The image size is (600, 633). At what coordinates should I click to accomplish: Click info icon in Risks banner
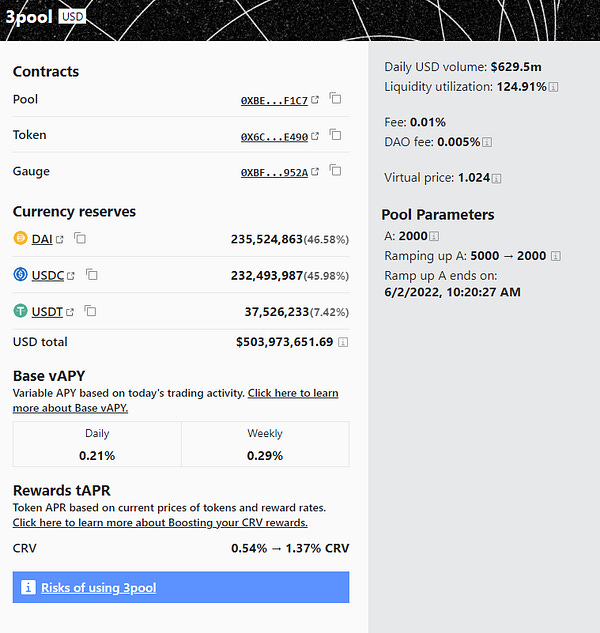click(x=28, y=587)
